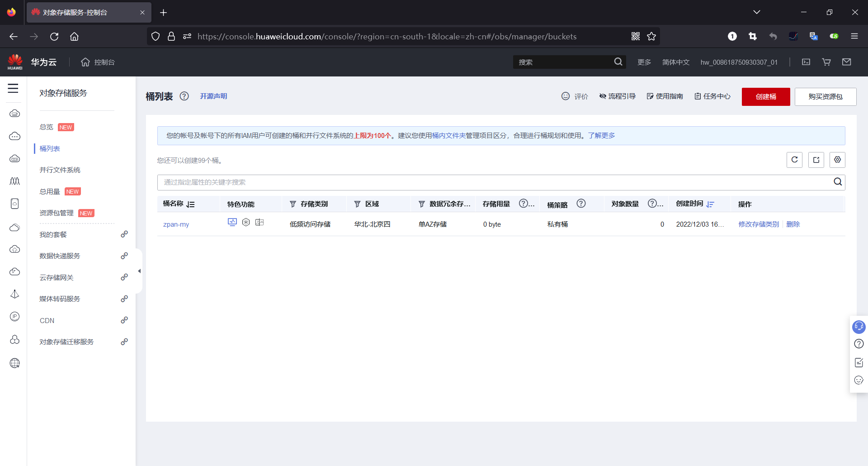This screenshot has width=868, height=466.
Task: Select 桶列表 in the sidebar
Action: [50, 148]
